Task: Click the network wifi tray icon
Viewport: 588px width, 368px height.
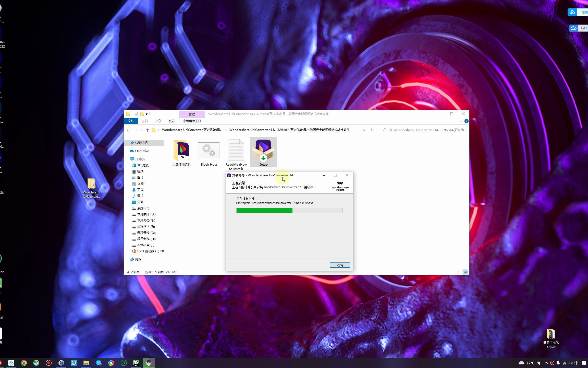Action: (x=565, y=363)
